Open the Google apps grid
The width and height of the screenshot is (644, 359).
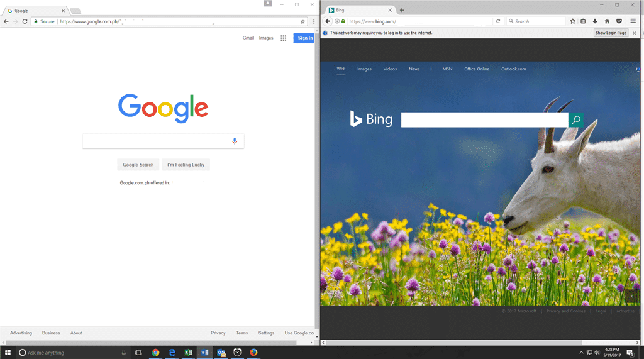[284, 38]
